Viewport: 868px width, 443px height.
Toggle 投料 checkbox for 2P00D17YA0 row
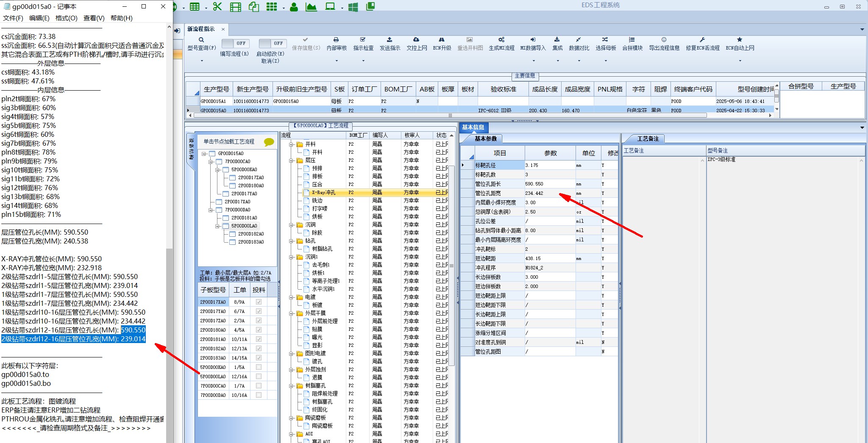[259, 311]
